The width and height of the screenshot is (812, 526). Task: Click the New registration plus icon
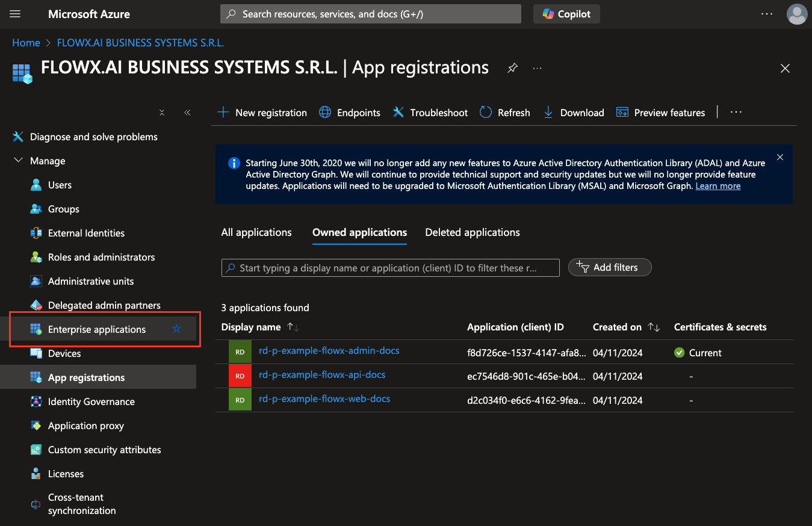223,113
